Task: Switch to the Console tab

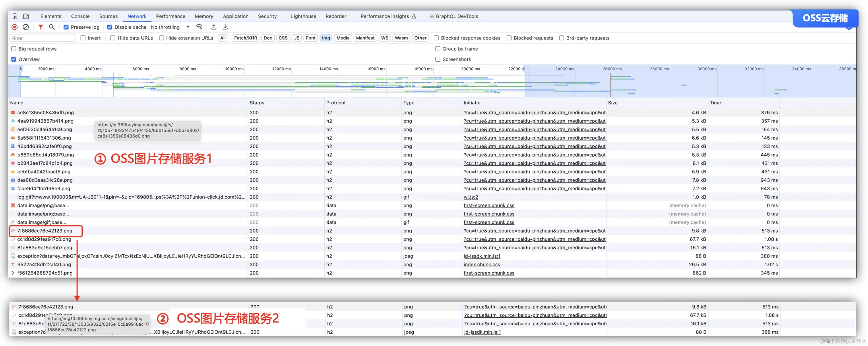Action: click(x=80, y=16)
